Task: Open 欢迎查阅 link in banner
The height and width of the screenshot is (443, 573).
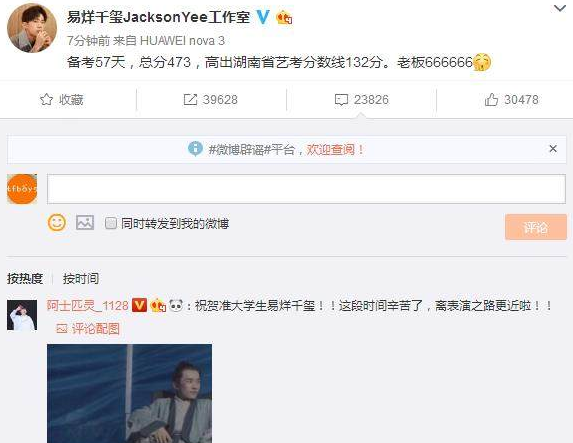Action: coord(335,149)
